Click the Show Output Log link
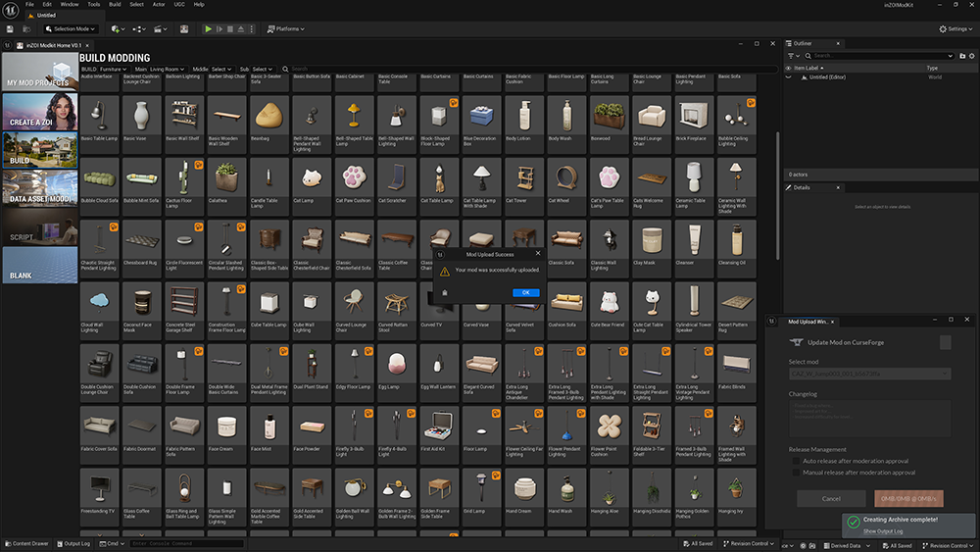The image size is (980, 552). [x=883, y=530]
